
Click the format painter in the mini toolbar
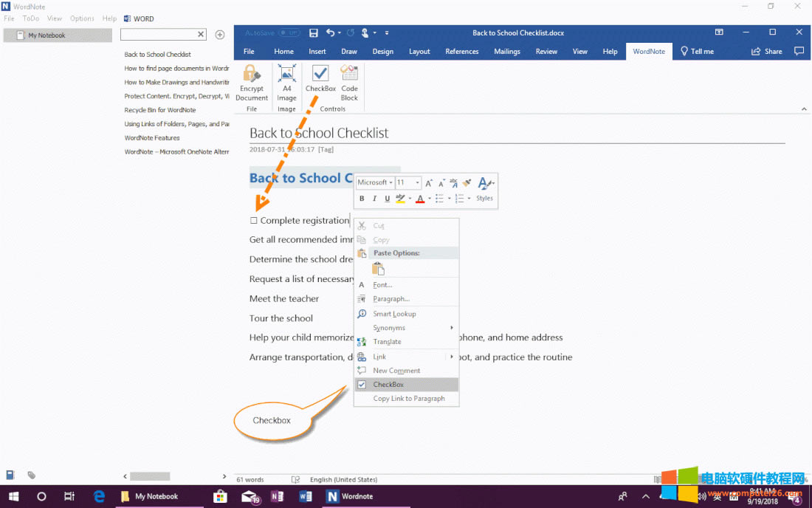tap(467, 183)
